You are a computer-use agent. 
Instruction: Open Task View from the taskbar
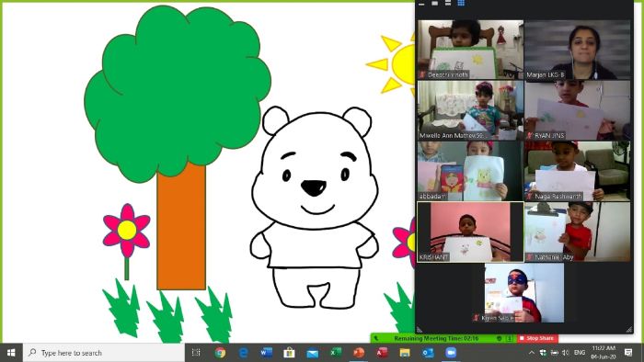pyautogui.click(x=196, y=353)
